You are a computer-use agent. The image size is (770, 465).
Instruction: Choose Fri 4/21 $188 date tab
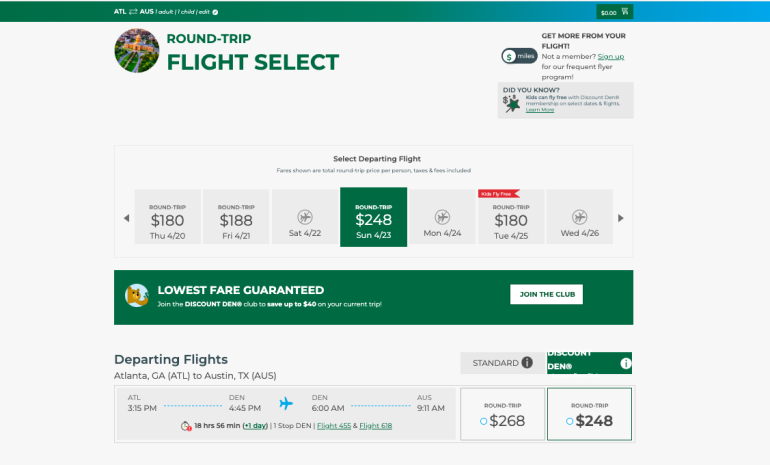click(x=236, y=217)
